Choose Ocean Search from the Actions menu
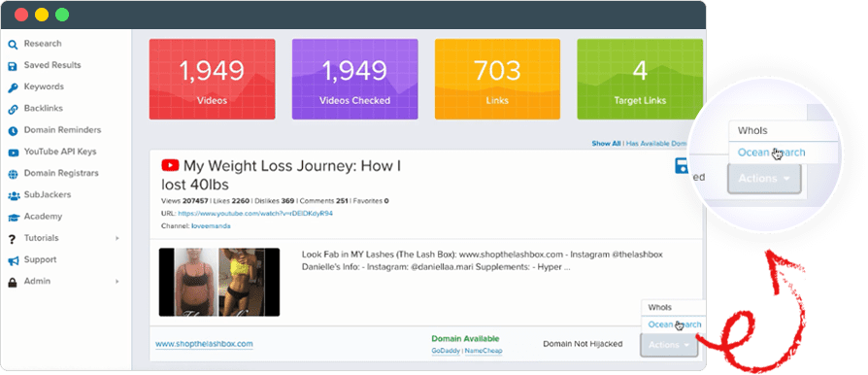 [674, 324]
